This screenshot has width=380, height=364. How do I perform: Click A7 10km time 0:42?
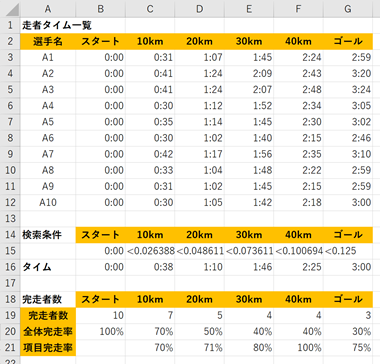pos(150,154)
